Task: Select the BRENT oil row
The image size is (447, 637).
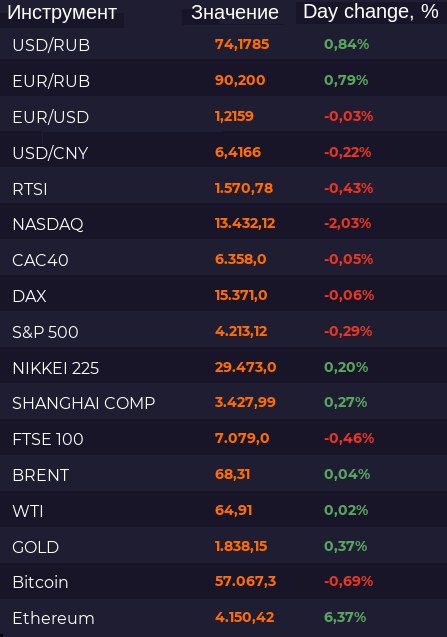Action: (224, 475)
